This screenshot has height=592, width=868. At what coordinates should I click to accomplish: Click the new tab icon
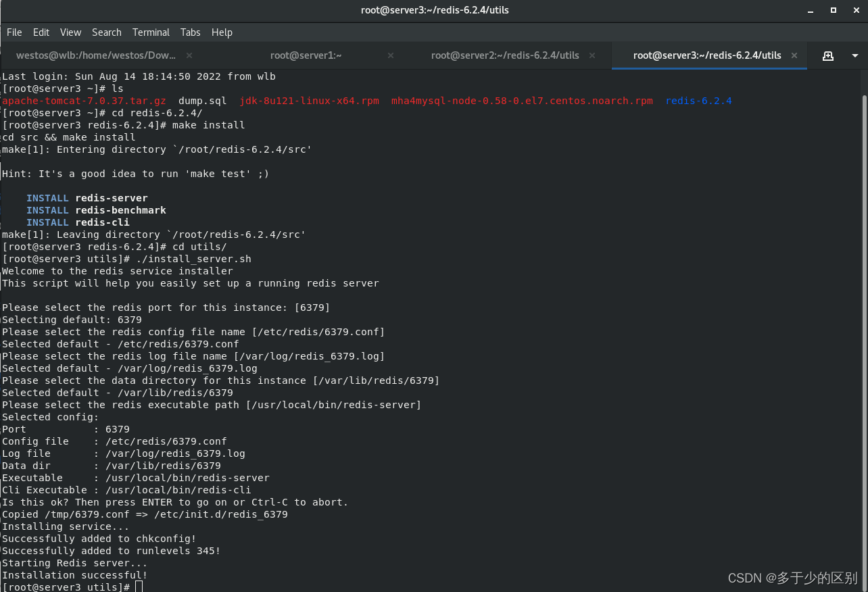pyautogui.click(x=828, y=56)
